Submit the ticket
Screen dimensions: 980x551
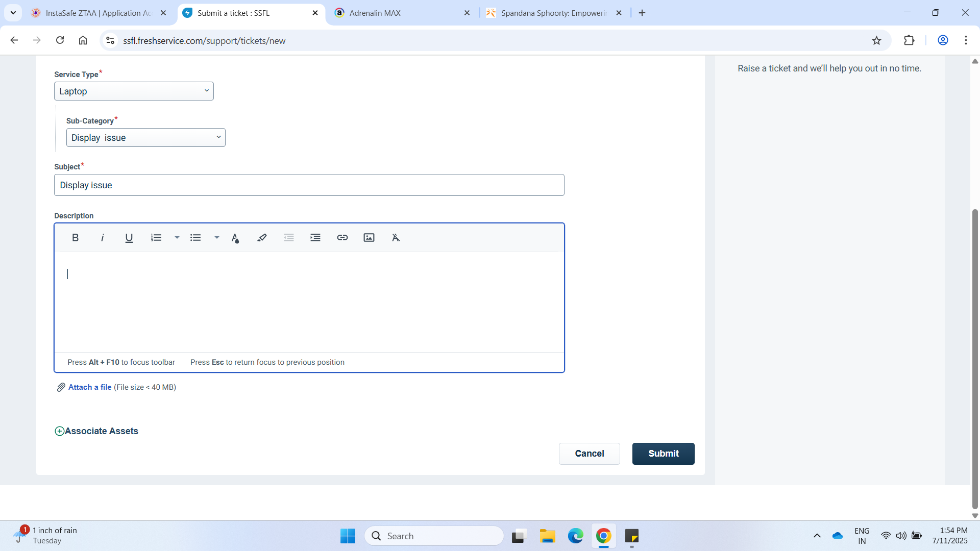(663, 454)
